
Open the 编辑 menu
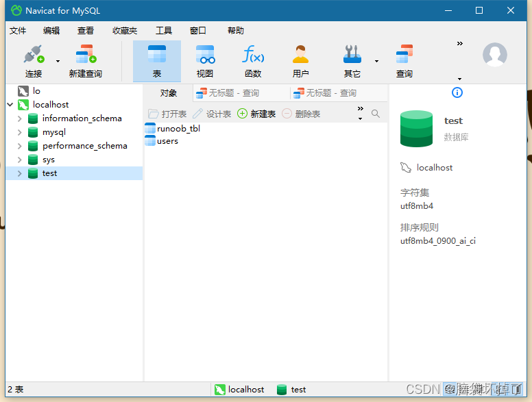[x=51, y=31]
